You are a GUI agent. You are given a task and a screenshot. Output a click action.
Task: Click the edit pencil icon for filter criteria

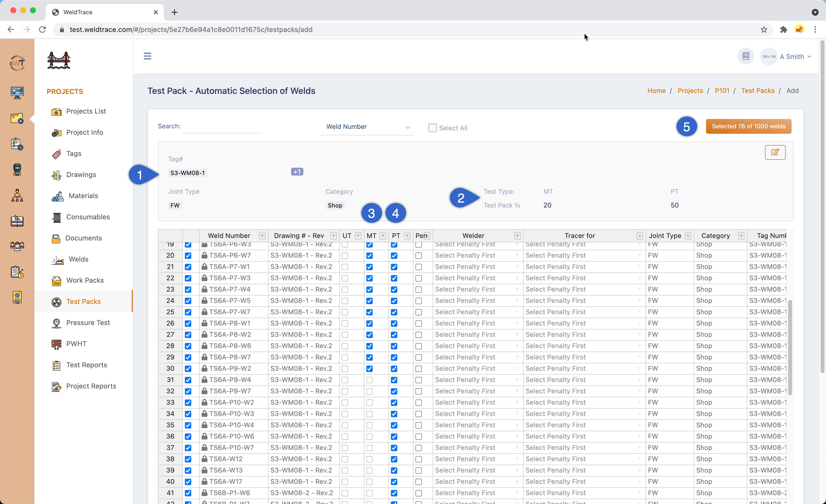pos(775,152)
